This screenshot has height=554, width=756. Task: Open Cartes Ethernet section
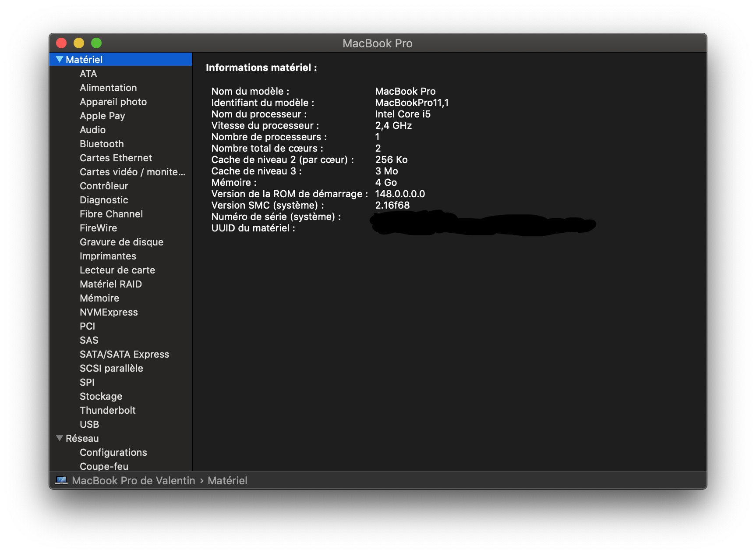(x=116, y=158)
